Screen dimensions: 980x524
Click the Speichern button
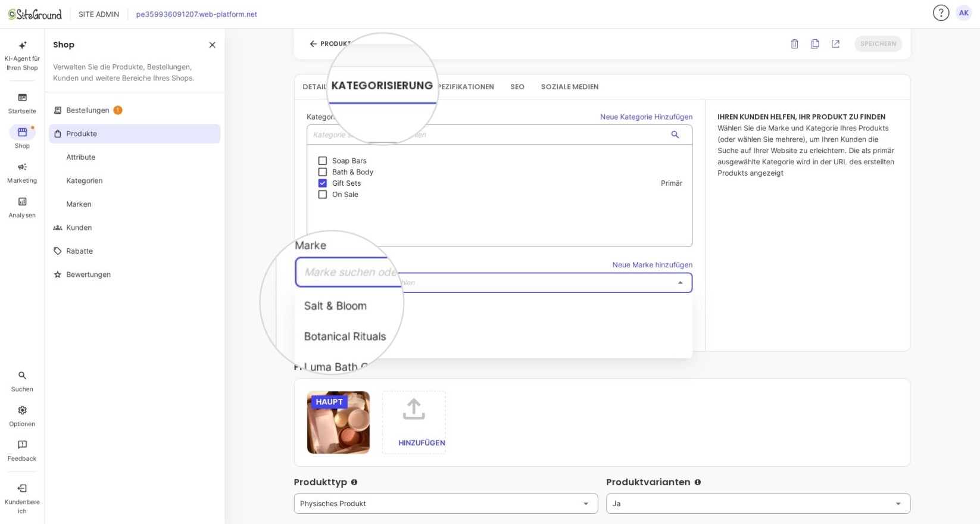click(x=878, y=44)
